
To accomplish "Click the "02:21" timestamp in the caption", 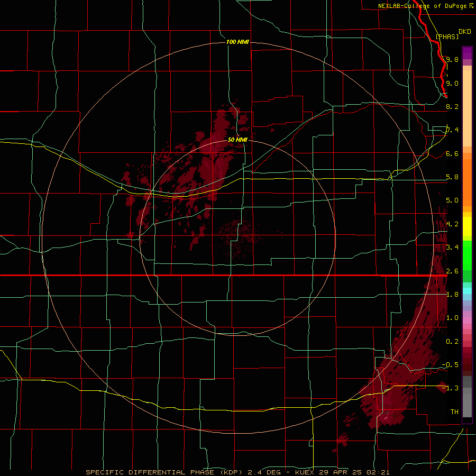I will [378, 472].
